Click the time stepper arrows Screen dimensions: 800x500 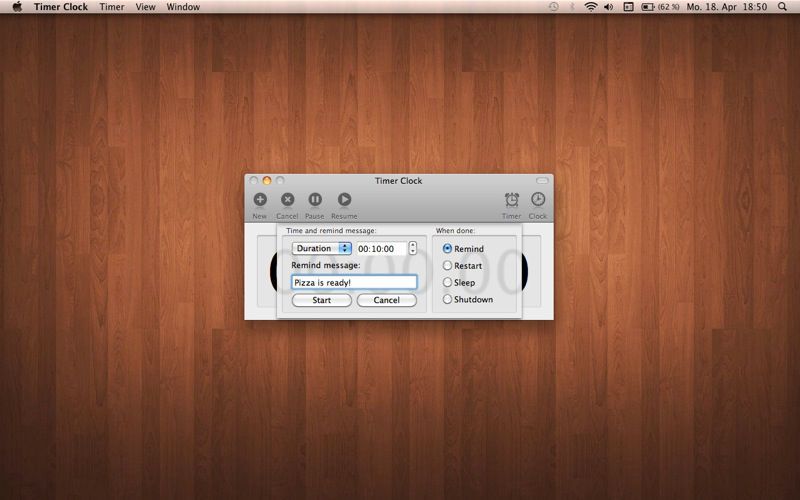pos(413,248)
